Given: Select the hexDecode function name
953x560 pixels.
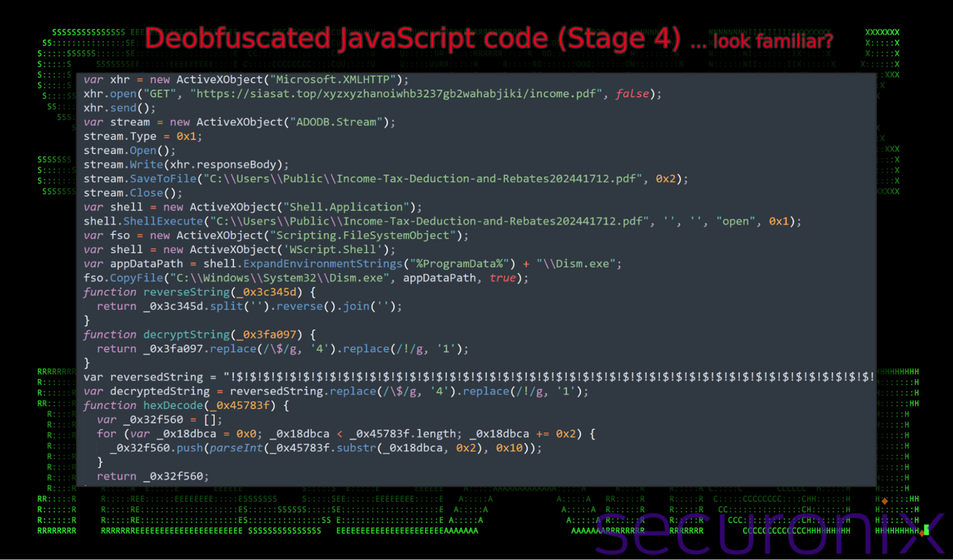Looking at the screenshot, I should tap(173, 405).
